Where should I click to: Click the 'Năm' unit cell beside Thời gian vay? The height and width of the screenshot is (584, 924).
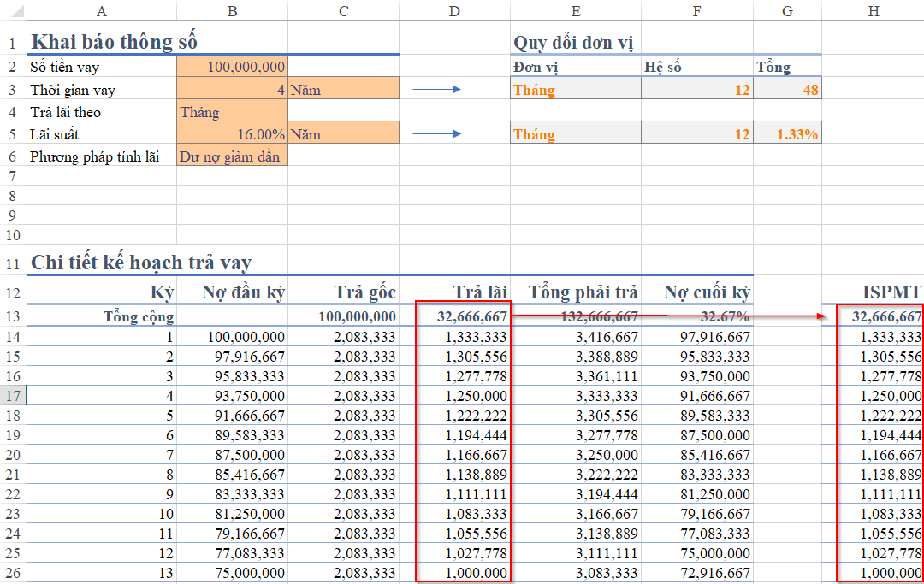[344, 88]
